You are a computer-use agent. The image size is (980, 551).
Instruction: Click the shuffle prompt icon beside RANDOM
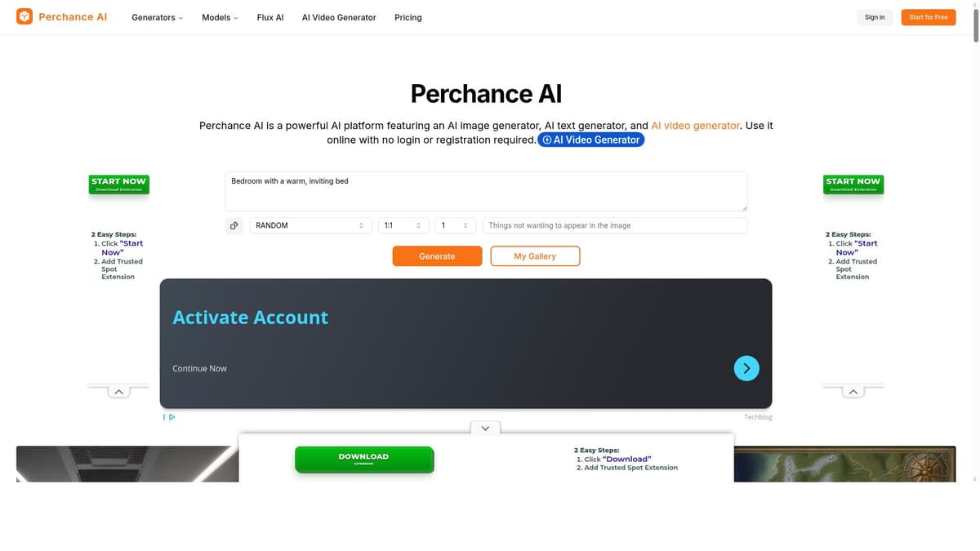click(x=234, y=225)
